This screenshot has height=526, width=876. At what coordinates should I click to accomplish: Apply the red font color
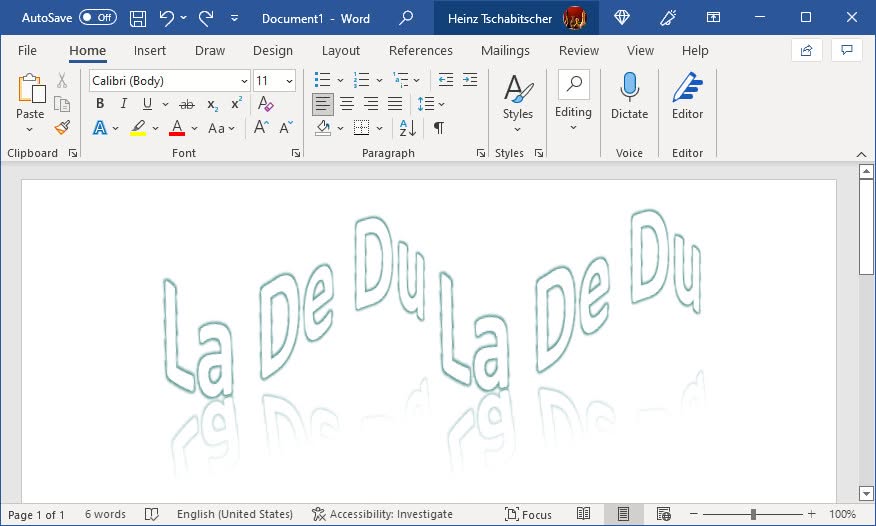pos(177,128)
